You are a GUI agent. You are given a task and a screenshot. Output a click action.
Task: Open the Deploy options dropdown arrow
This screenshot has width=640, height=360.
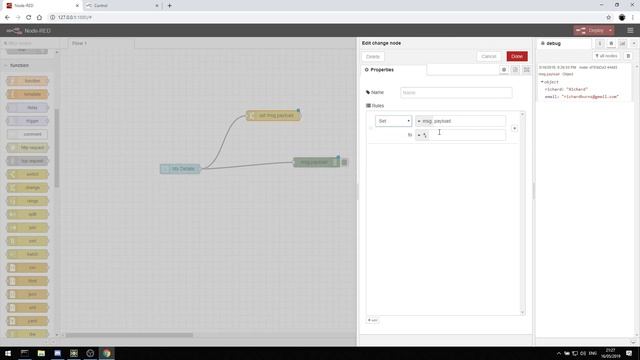click(610, 31)
